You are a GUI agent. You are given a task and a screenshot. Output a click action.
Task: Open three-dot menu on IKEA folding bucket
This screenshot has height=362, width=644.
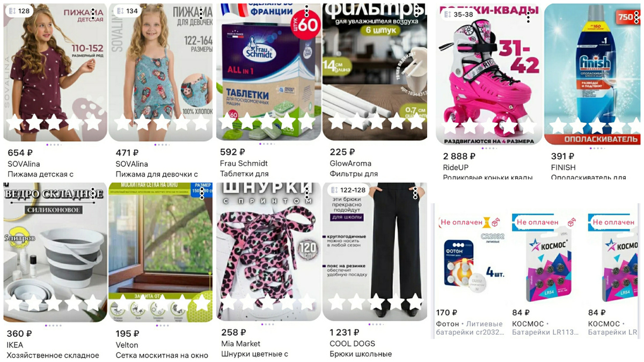[x=93, y=194]
